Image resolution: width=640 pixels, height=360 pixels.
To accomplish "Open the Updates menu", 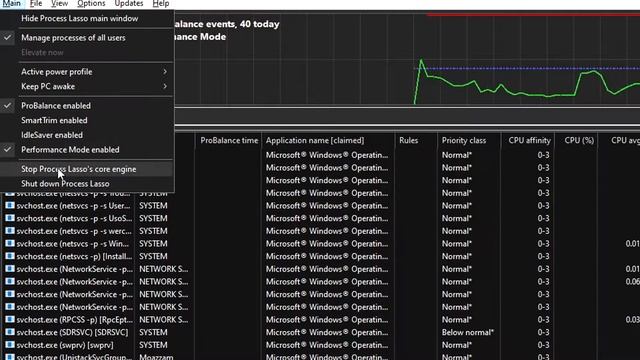I will tap(129, 4).
